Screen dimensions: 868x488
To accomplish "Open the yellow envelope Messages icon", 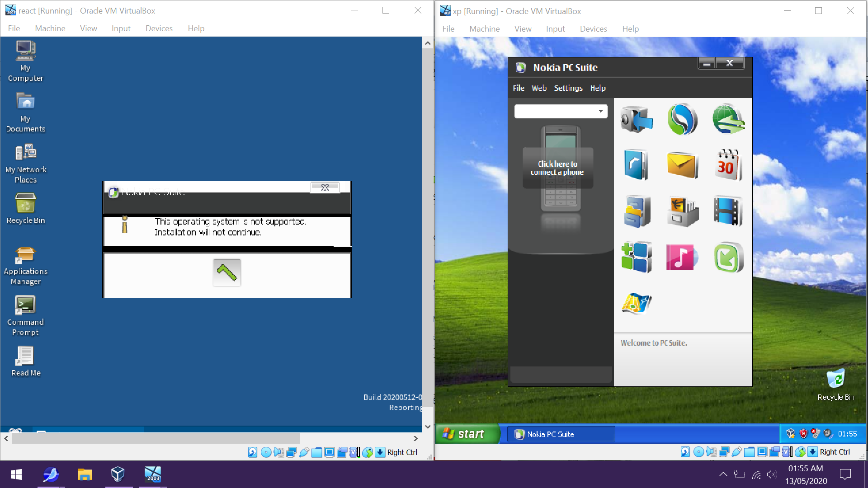I will click(x=682, y=165).
